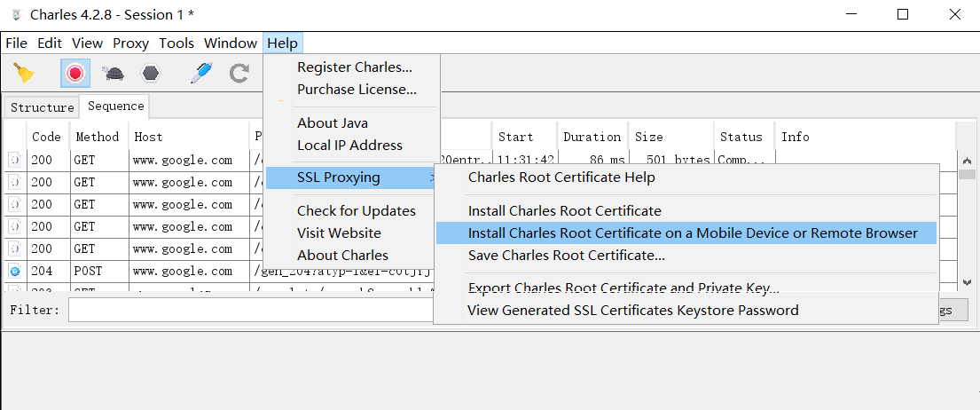This screenshot has width=980, height=410.
Task: Clear the session with the broom icon
Action: (x=24, y=73)
